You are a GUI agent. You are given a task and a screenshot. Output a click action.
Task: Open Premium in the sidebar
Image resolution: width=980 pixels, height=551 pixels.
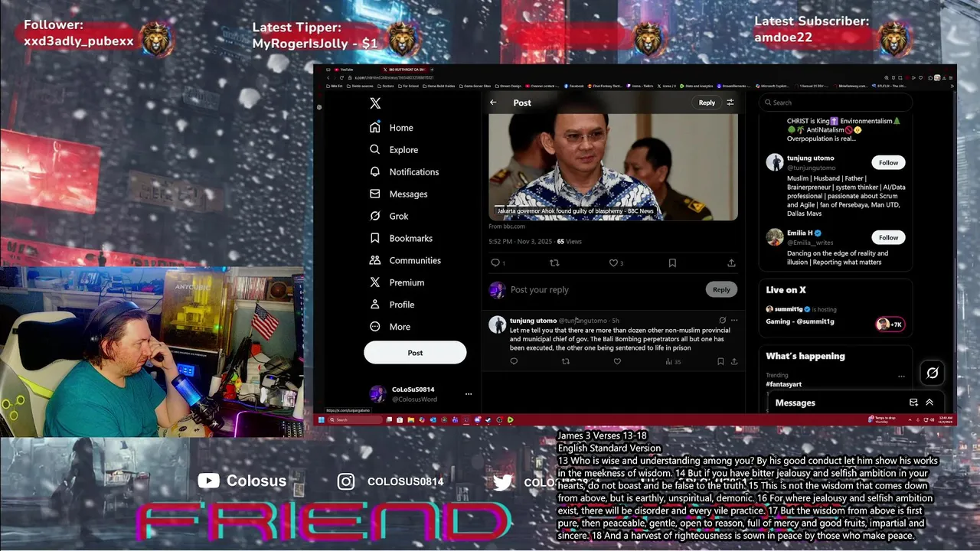[397, 282]
